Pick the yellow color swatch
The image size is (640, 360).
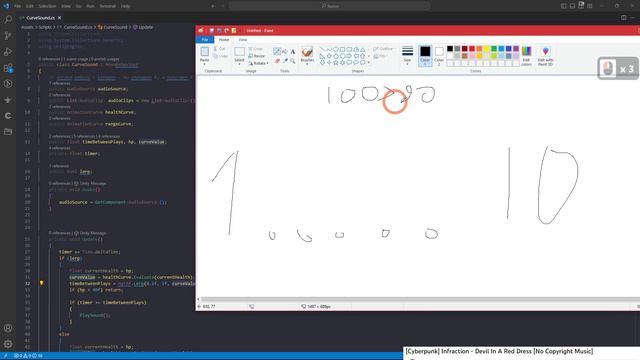pyautogui.click(x=487, y=49)
